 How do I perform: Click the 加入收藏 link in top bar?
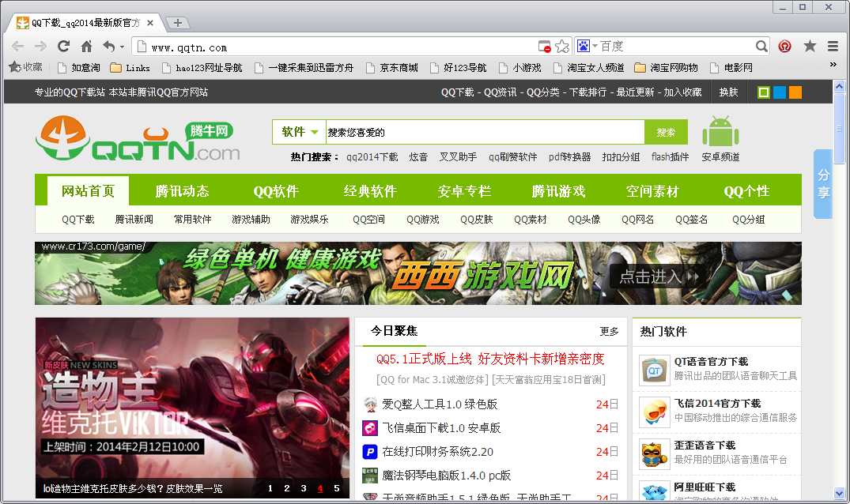[x=682, y=92]
